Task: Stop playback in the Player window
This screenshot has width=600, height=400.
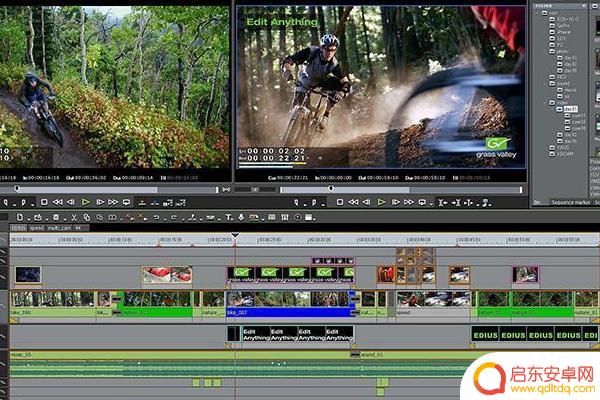Action: 44,202
